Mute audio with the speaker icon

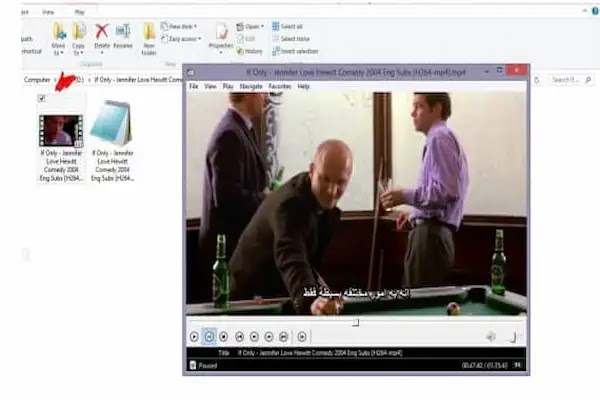coord(491,337)
